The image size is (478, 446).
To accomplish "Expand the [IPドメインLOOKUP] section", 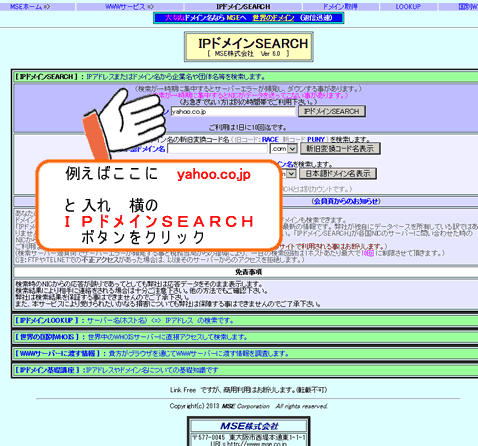I will pyautogui.click(x=246, y=321).
